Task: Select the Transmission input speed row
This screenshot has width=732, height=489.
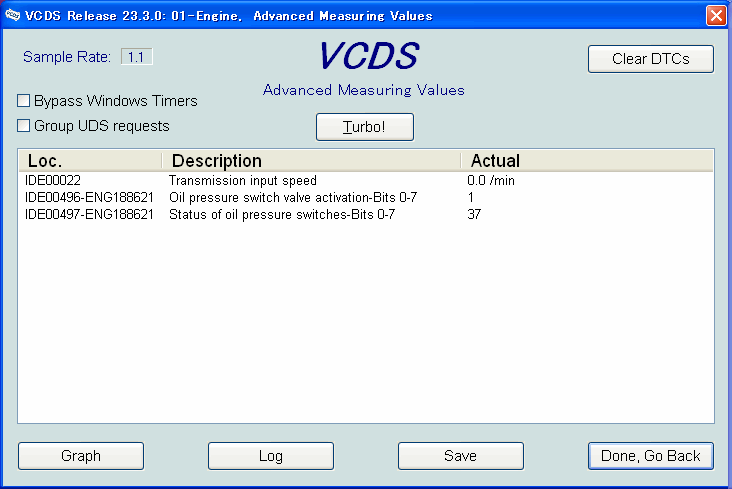Action: (x=242, y=181)
